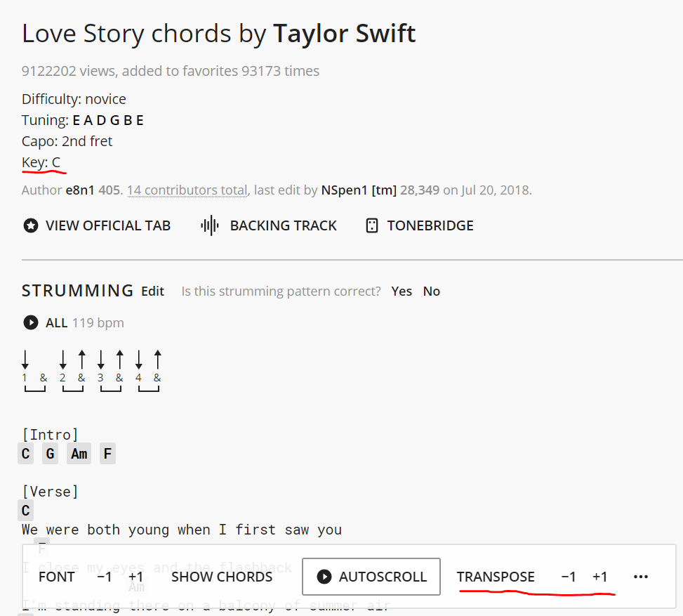Show the Am chord in the intro
This screenshot has width=683, height=616.
click(x=79, y=453)
